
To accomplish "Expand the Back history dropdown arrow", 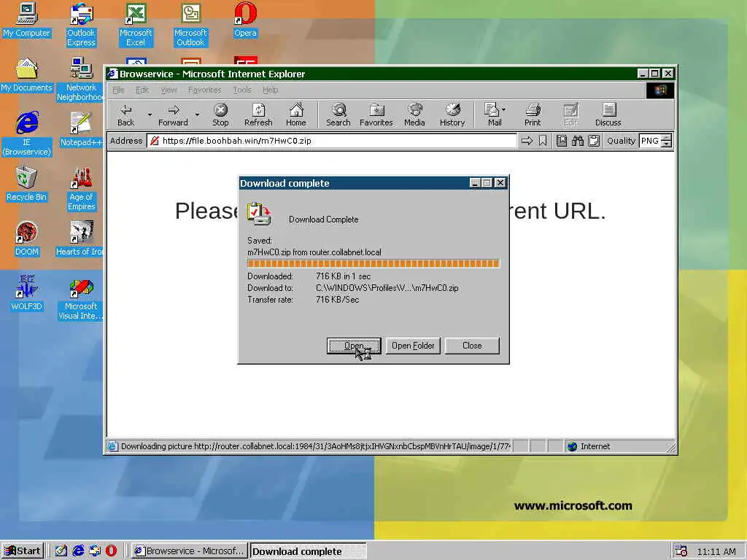I will [x=150, y=114].
